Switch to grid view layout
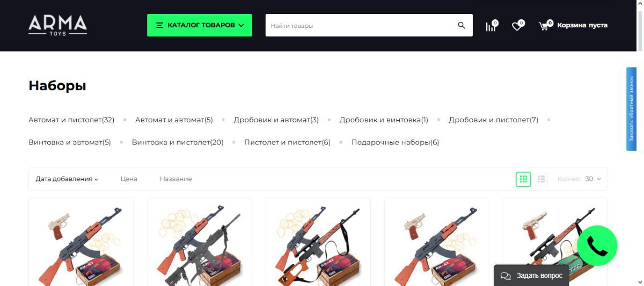644x286 pixels. [x=523, y=179]
